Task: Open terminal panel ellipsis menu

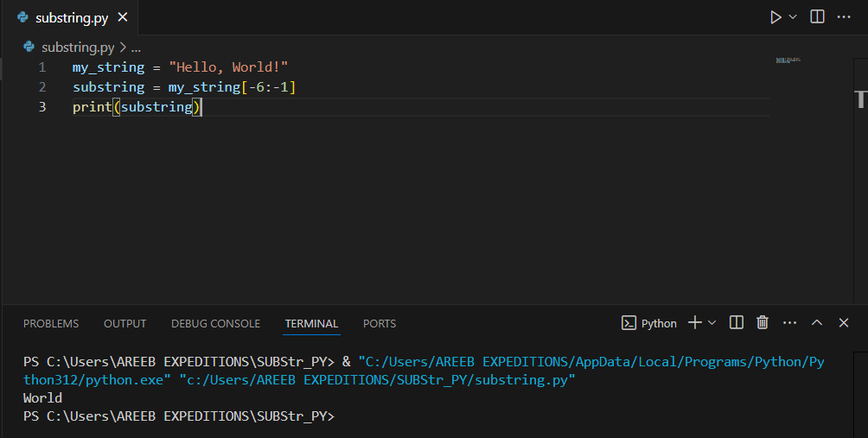Action: (790, 323)
